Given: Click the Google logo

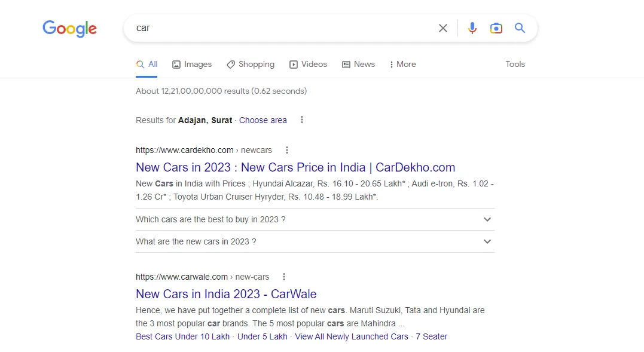Looking at the screenshot, I should click(69, 29).
